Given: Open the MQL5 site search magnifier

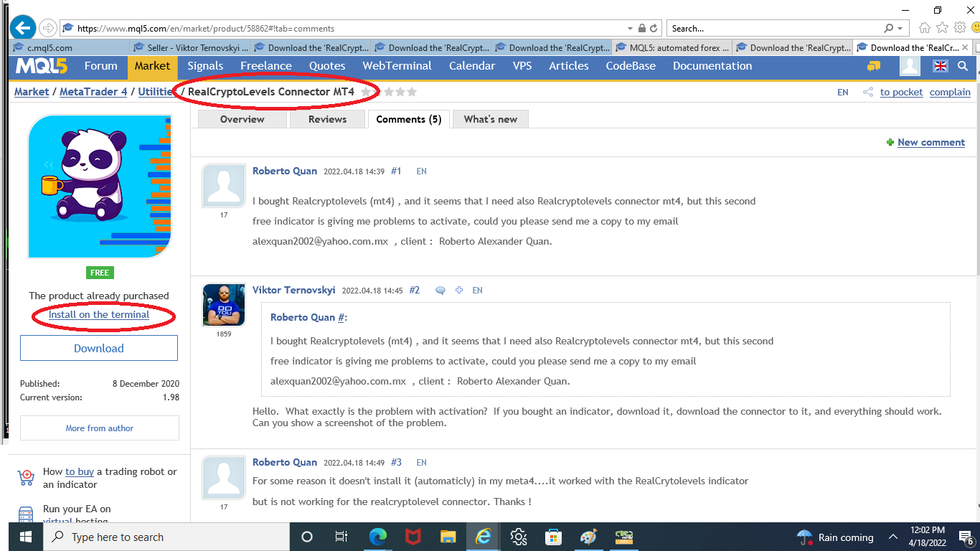Looking at the screenshot, I should 963,66.
